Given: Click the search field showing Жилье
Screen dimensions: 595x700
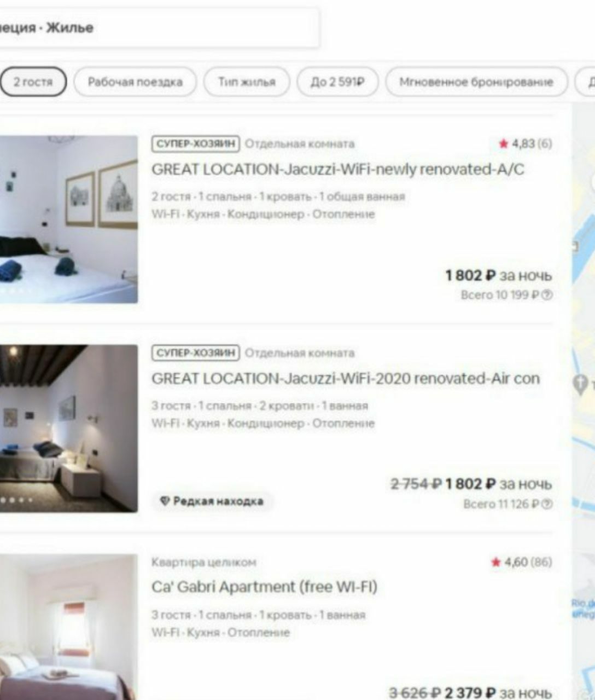Looking at the screenshot, I should [159, 28].
